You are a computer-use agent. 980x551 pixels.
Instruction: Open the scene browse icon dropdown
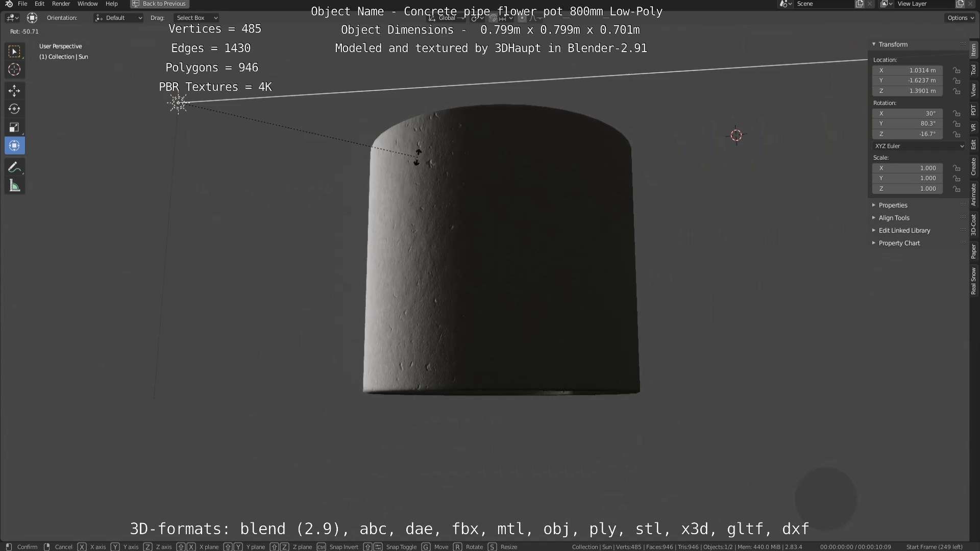click(786, 4)
